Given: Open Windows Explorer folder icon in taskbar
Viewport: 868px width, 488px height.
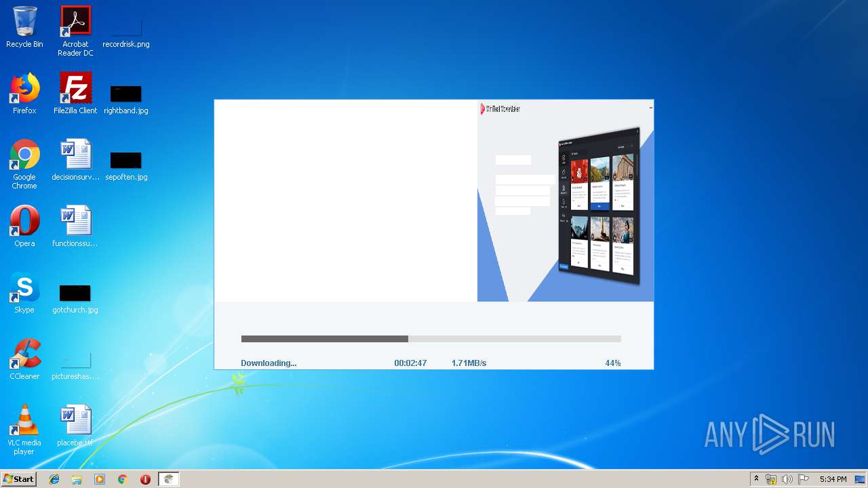Looking at the screenshot, I should (x=77, y=479).
